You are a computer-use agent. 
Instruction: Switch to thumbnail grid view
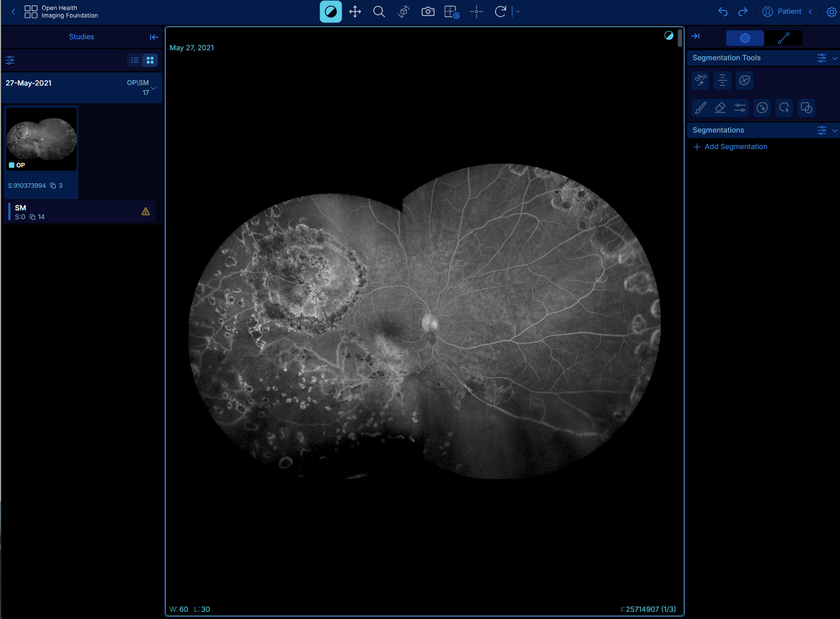[150, 60]
